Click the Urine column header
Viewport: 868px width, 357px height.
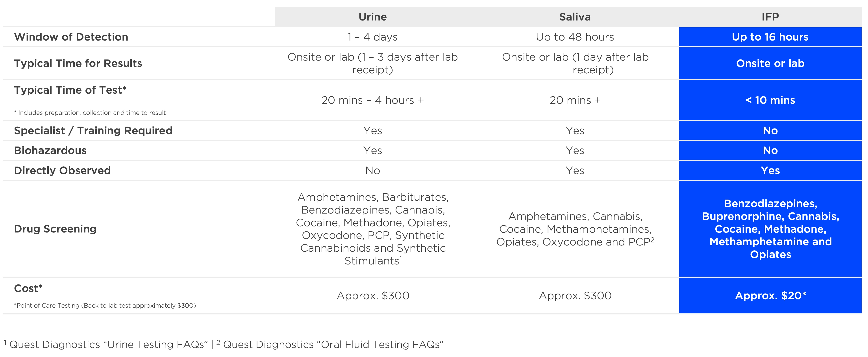coord(372,17)
